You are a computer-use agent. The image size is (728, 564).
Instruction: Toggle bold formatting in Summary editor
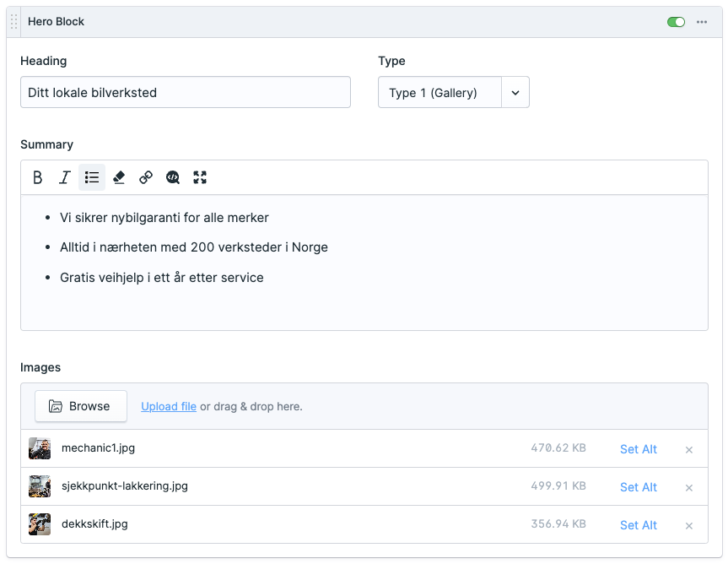(x=38, y=177)
